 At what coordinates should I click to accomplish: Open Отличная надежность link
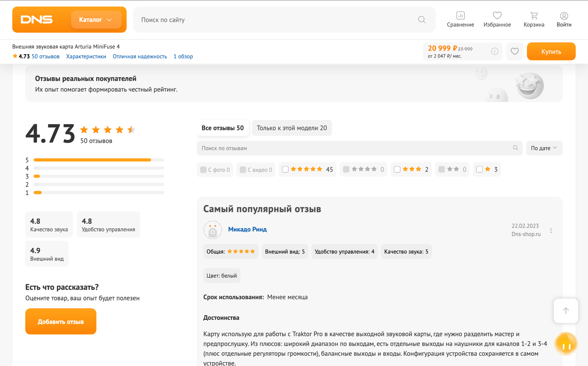[140, 57]
